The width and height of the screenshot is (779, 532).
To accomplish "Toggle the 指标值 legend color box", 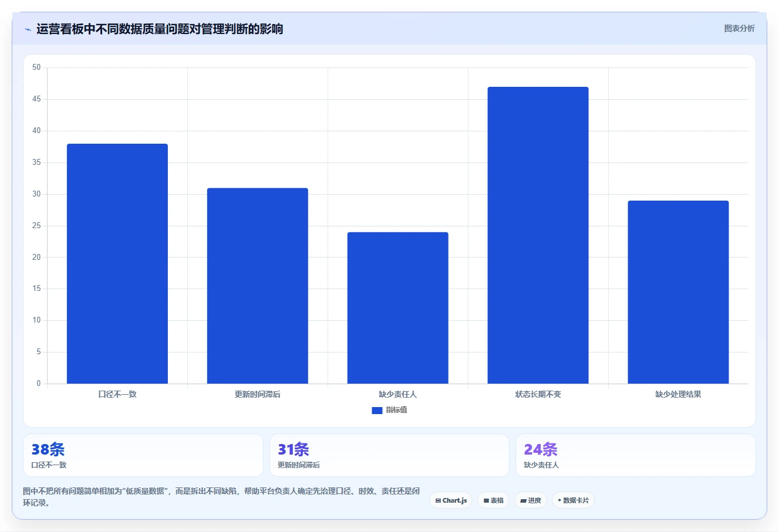I will [377, 411].
